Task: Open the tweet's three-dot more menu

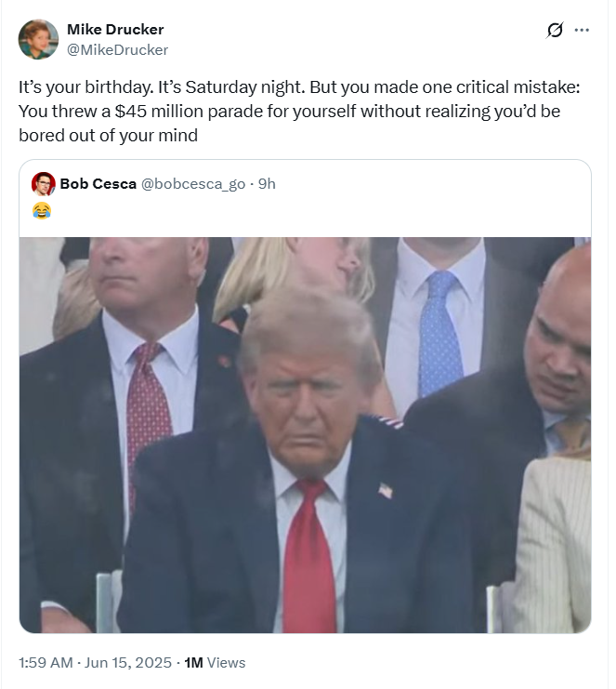Action: pos(583,30)
